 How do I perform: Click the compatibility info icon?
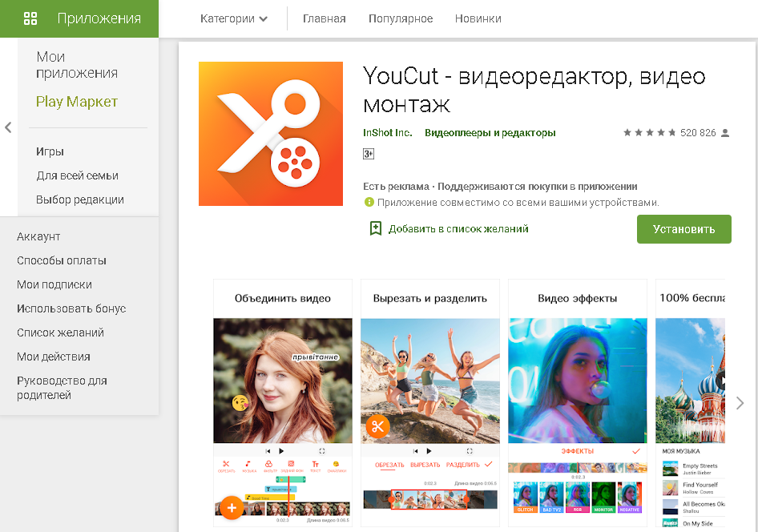369,202
